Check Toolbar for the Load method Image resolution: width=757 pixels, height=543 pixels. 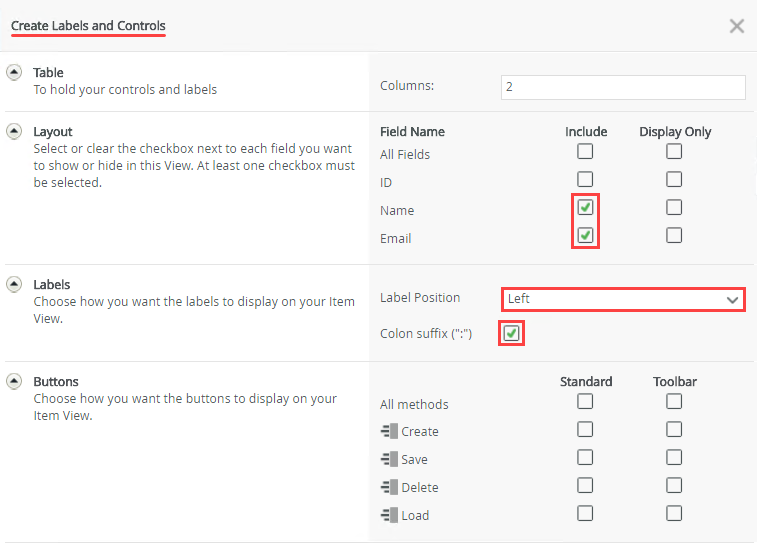tap(674, 514)
